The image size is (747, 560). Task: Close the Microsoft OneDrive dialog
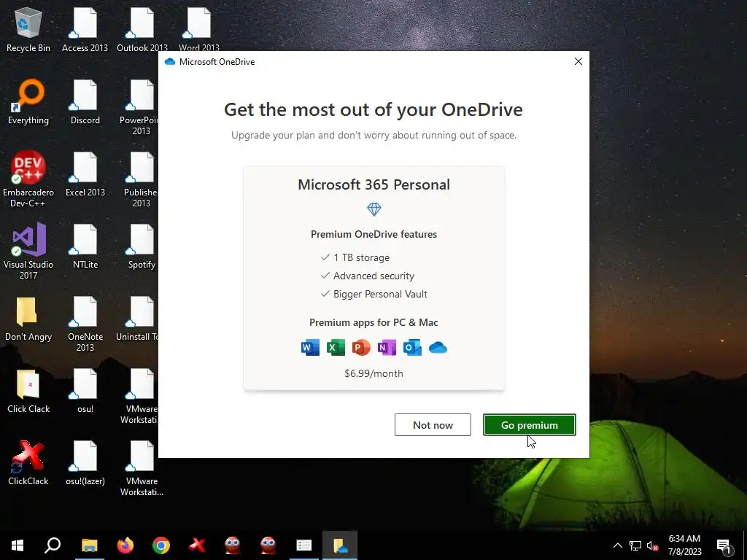[x=578, y=61]
